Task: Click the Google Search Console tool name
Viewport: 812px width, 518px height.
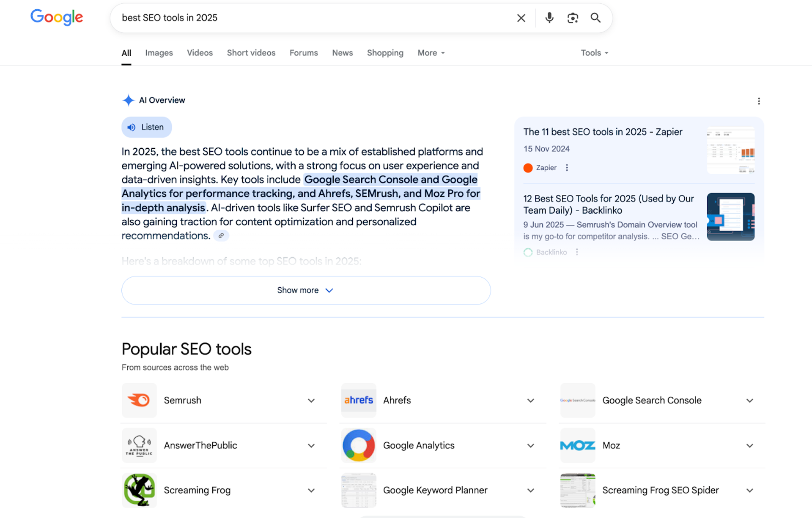Action: point(652,400)
